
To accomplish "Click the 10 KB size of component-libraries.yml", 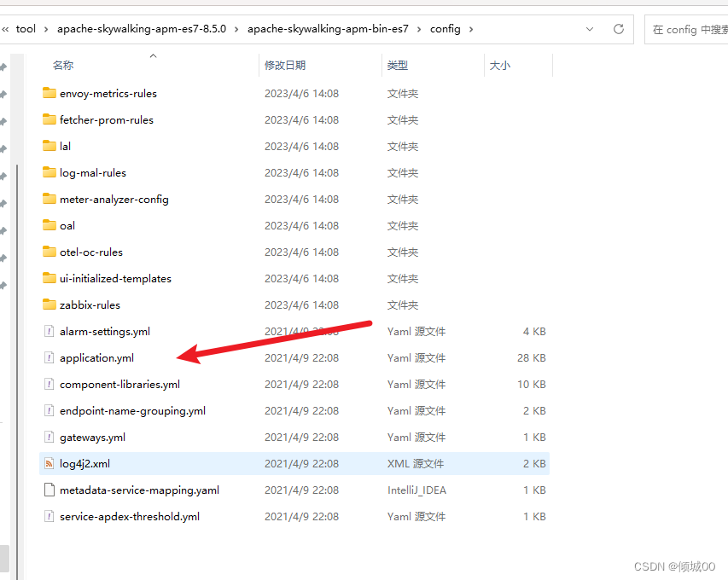I will coord(531,384).
